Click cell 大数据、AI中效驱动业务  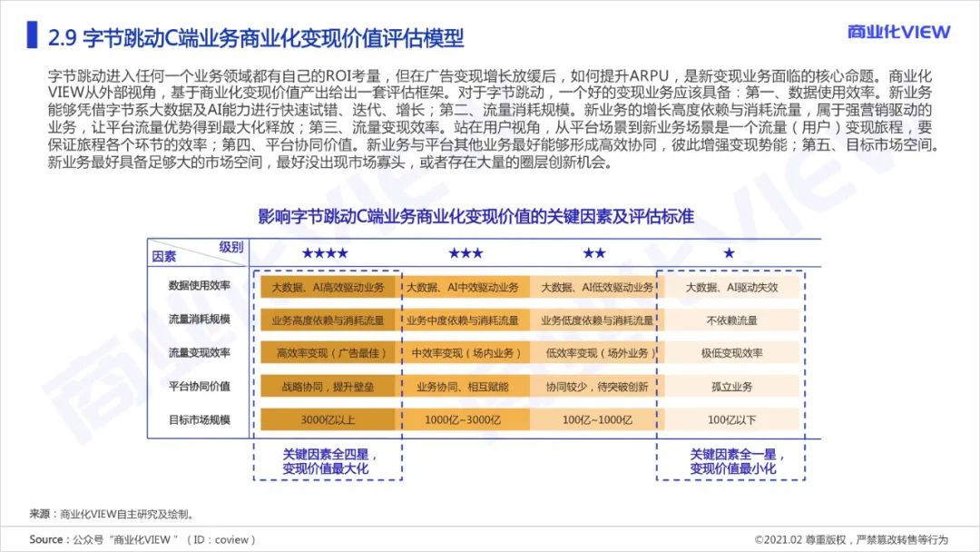pos(463,287)
